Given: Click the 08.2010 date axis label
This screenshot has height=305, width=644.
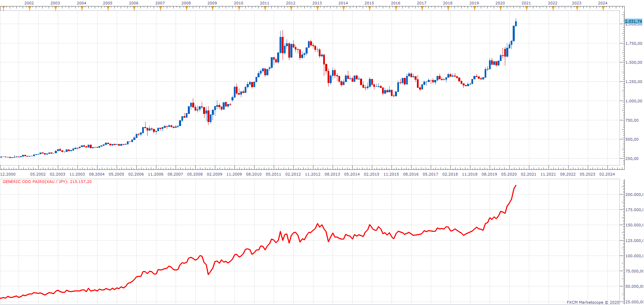Looking at the screenshot, I should 254,174.
